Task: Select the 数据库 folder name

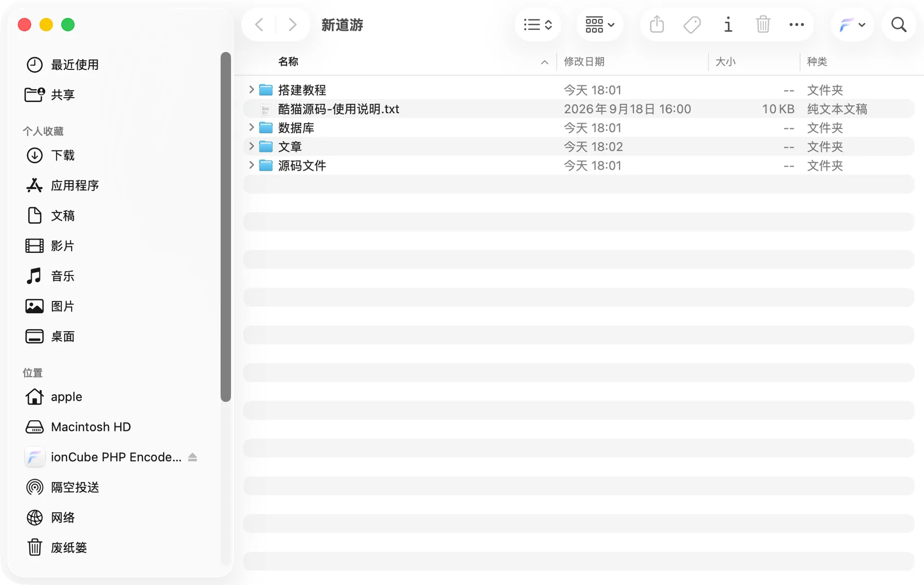Action: 296,128
